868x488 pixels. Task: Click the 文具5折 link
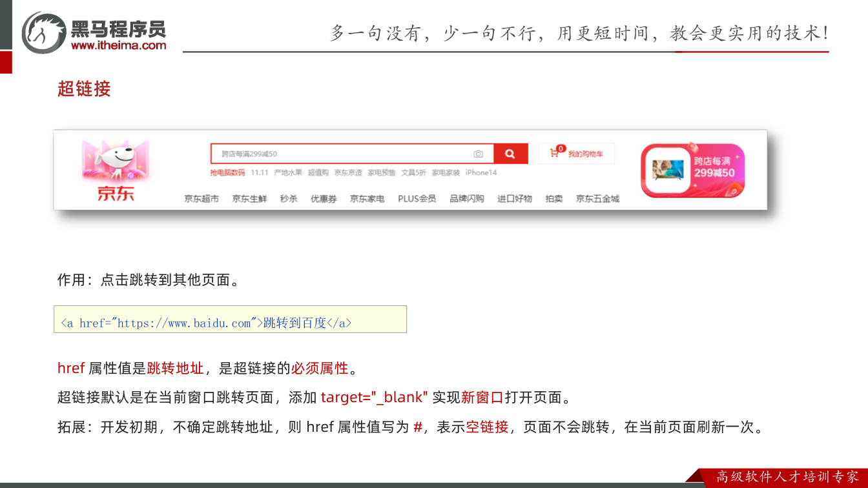click(x=414, y=172)
